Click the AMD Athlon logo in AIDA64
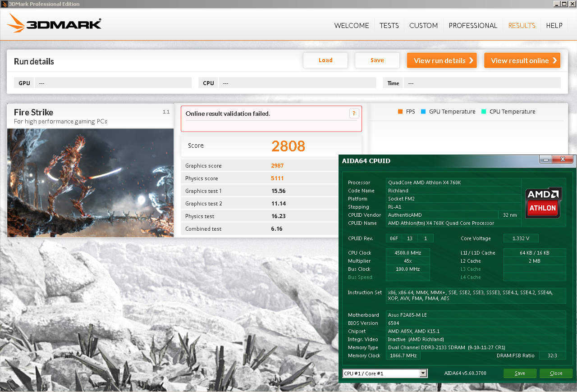577x392 pixels. (544, 203)
